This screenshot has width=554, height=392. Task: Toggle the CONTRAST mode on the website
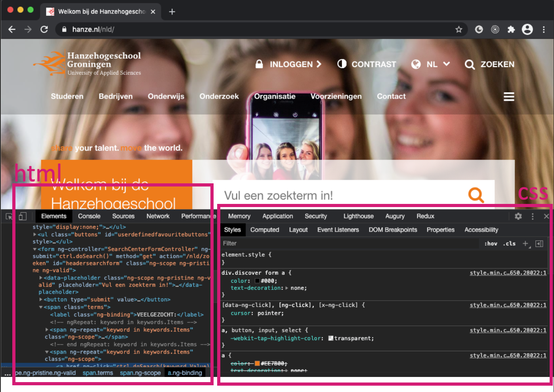pos(367,64)
